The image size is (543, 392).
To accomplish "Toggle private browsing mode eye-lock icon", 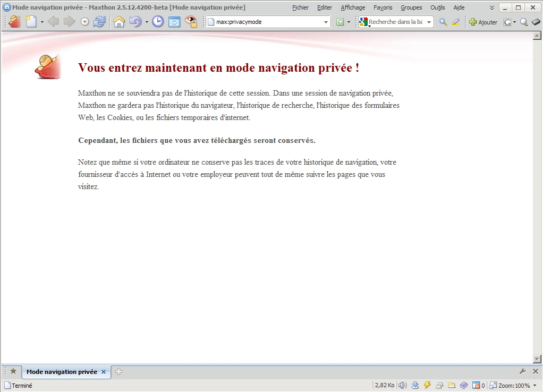I will (x=190, y=22).
